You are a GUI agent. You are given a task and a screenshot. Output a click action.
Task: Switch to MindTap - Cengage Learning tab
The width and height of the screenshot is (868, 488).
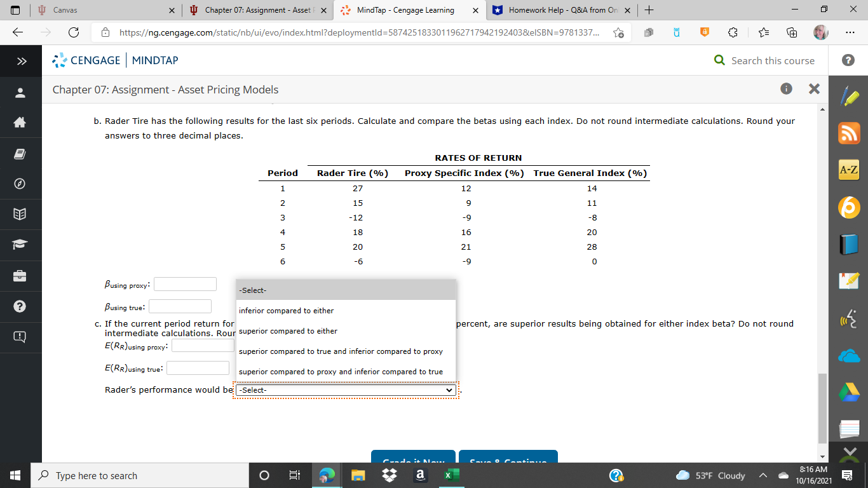click(x=410, y=10)
